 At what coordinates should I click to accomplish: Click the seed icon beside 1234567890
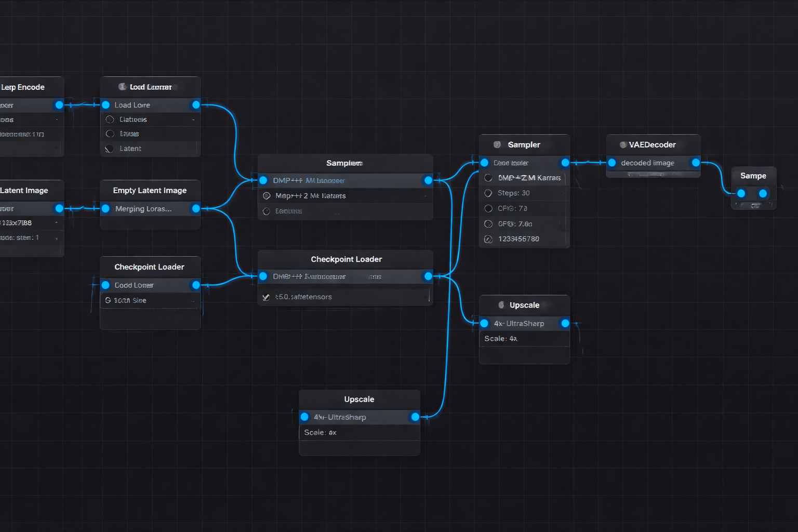(x=488, y=239)
